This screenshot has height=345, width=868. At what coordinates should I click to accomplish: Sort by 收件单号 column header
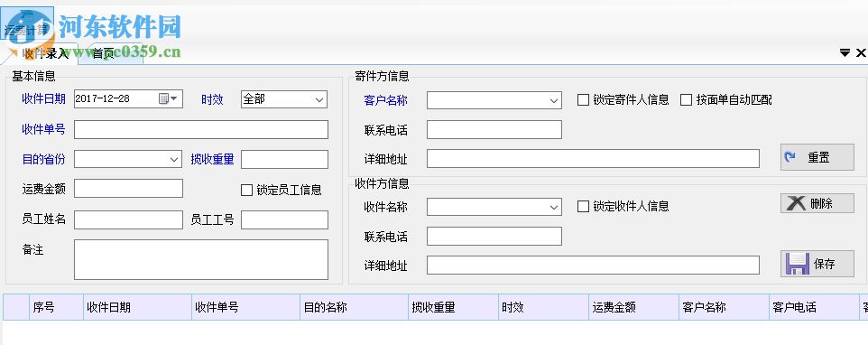click(245, 307)
